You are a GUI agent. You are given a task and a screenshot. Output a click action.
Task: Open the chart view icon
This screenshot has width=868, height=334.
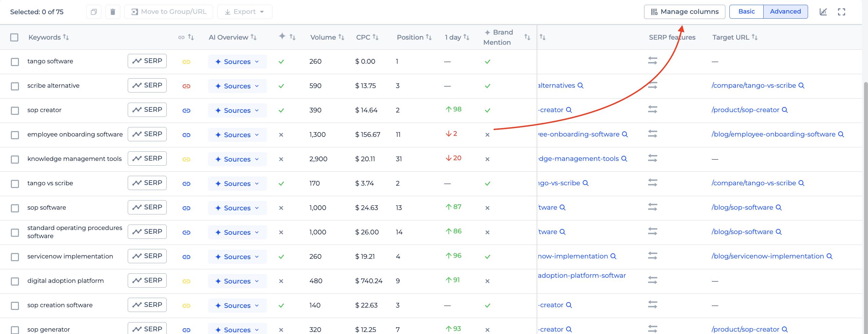[823, 12]
